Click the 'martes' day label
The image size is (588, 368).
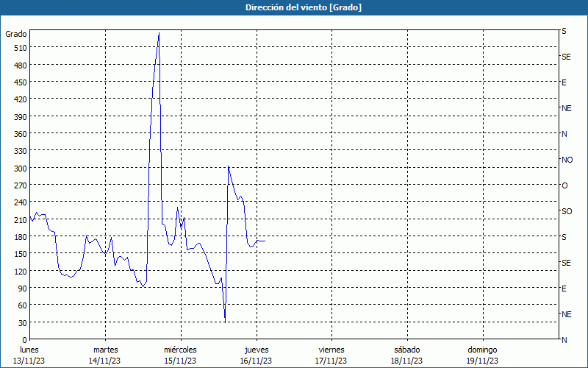[x=105, y=350]
